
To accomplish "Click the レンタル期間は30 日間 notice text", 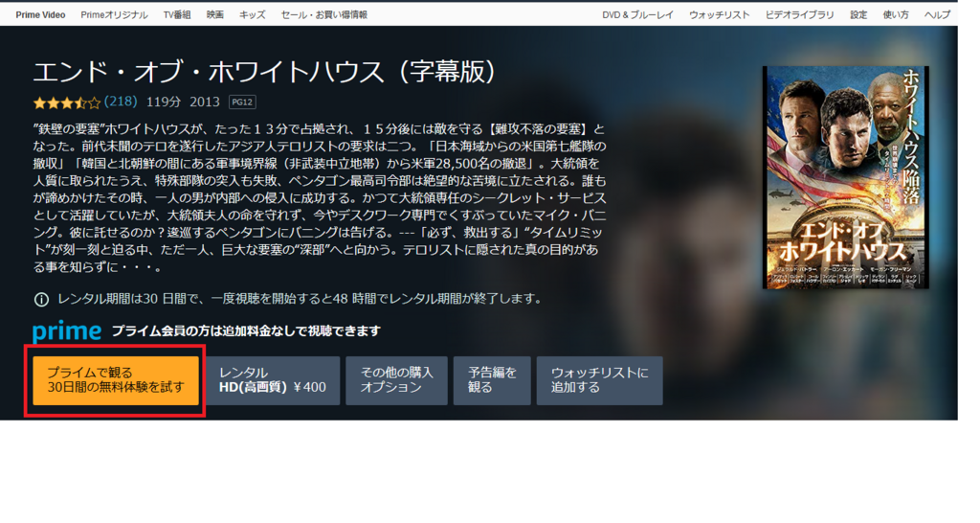I will click(x=300, y=299).
